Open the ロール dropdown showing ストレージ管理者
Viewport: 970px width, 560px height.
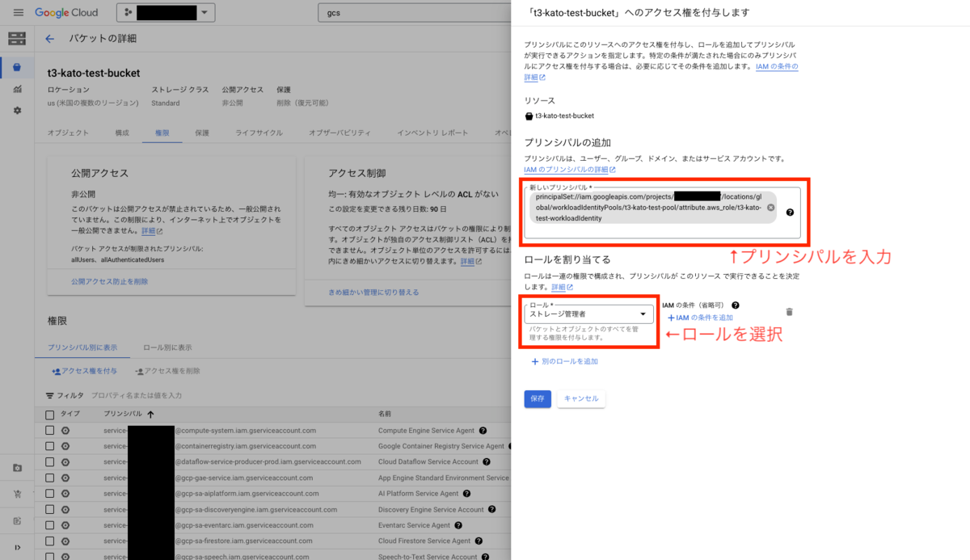(x=588, y=314)
